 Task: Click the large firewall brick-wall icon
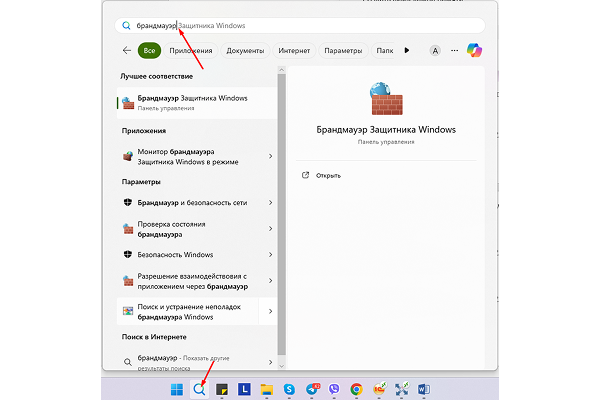coord(386,98)
